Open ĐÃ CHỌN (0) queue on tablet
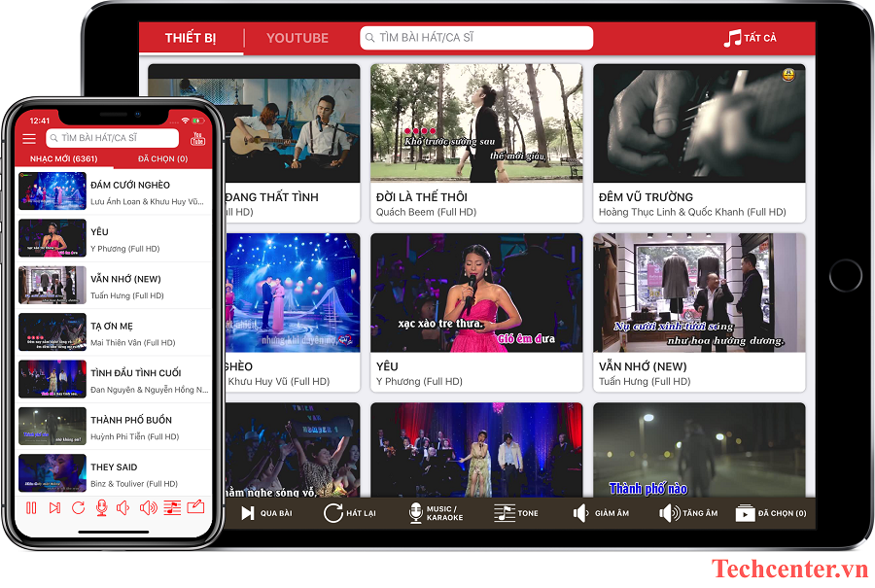 (770, 513)
